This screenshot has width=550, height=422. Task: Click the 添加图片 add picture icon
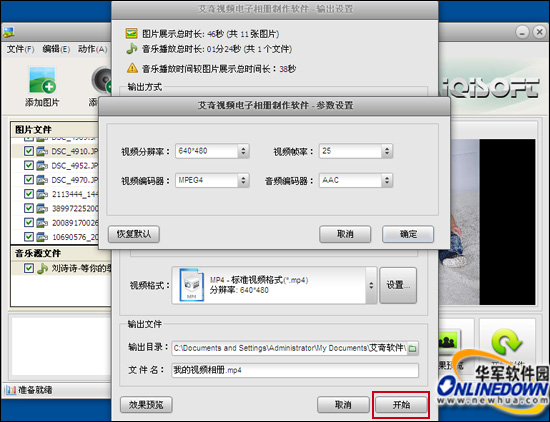click(x=42, y=80)
